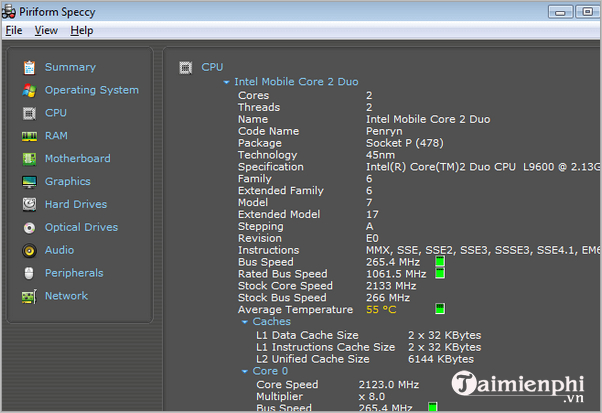Click the Core 0 heading label
602x413 pixels.
click(x=270, y=371)
